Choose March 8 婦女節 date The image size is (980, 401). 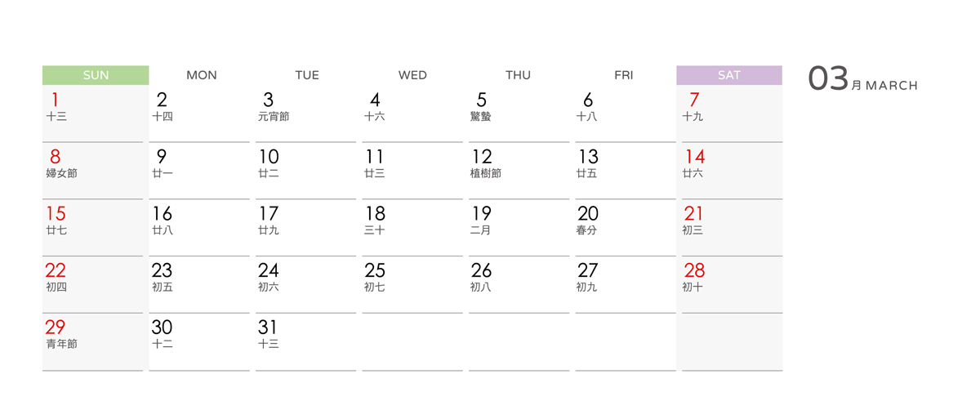pos(93,171)
